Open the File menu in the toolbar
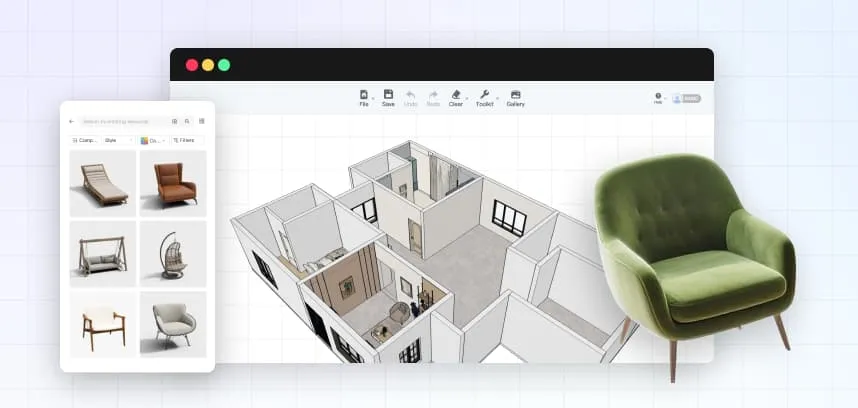Viewport: 858px width, 408px height. click(364, 98)
